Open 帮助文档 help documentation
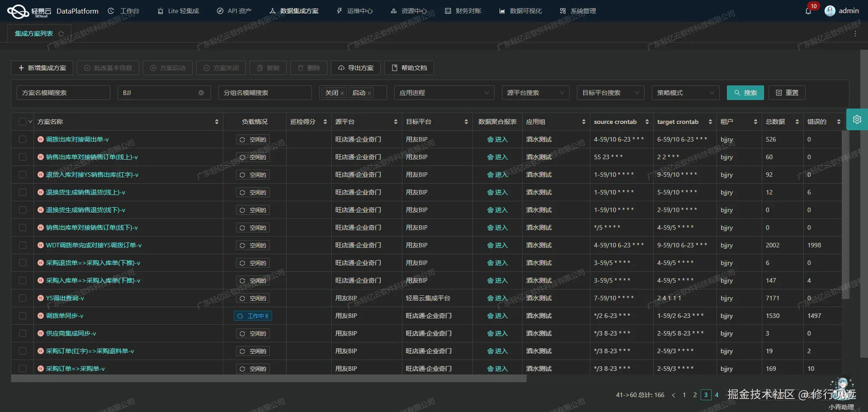 (408, 68)
